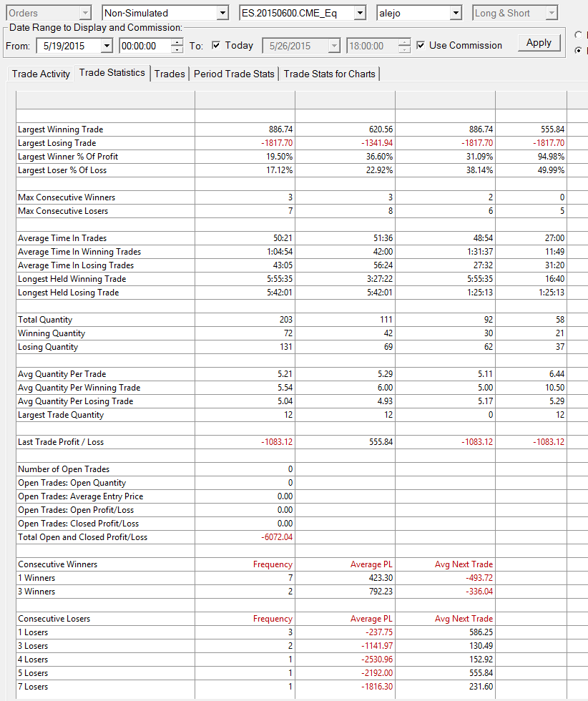This screenshot has height=701, width=588.
Task: Click the Avg Quantity Per Losing Trade label
Action: pos(76,401)
